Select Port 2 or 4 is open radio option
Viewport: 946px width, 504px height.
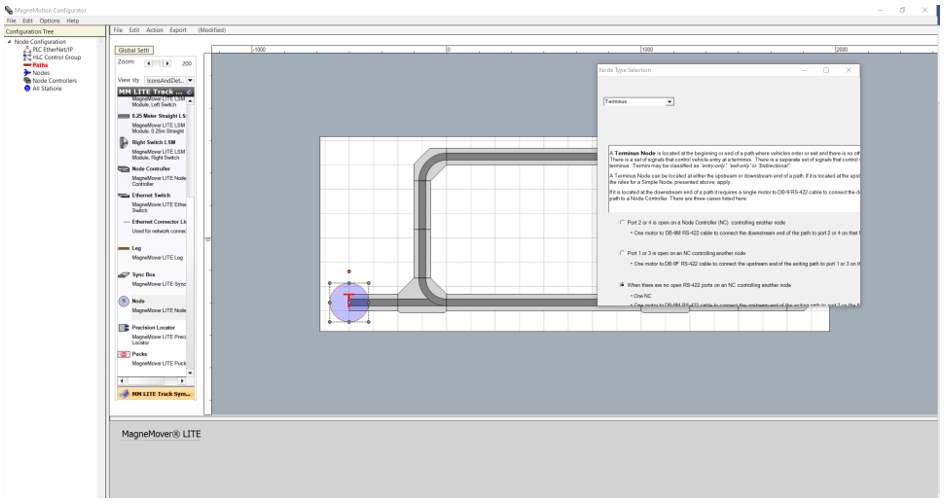[622, 222]
